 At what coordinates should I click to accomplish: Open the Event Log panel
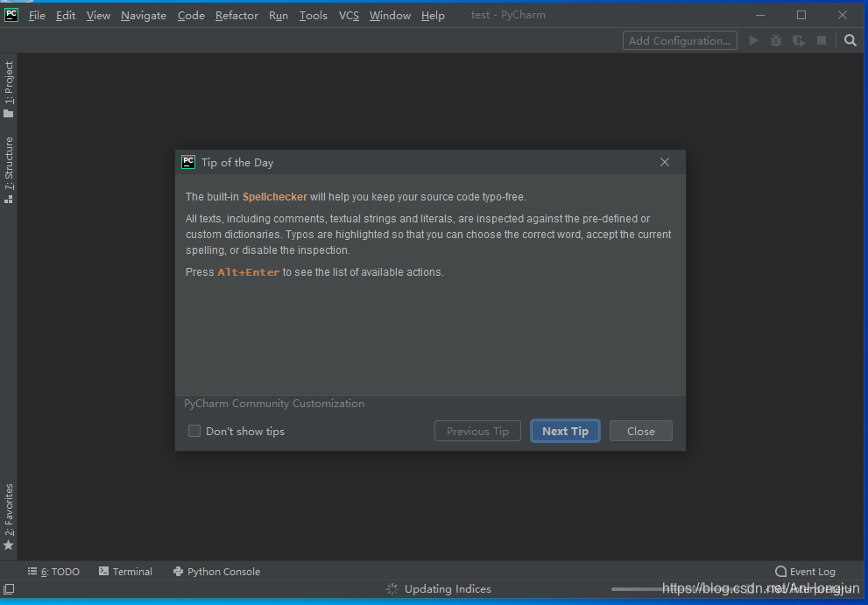(x=806, y=571)
